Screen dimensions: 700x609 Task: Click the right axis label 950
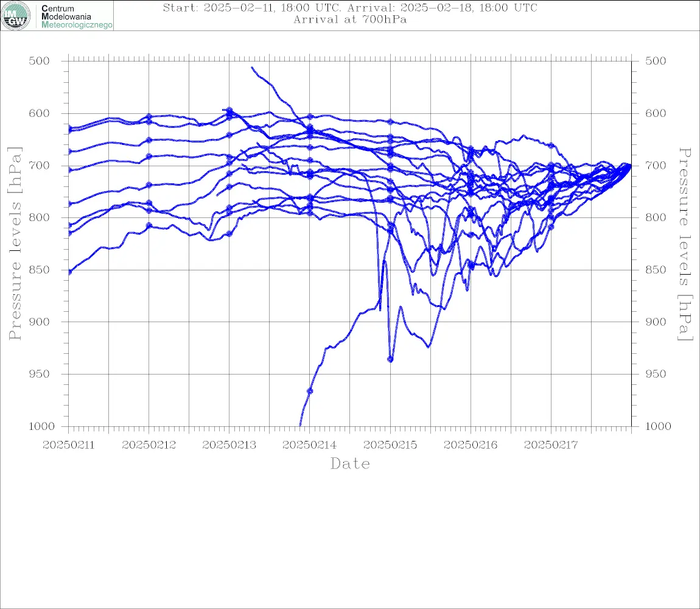point(656,374)
